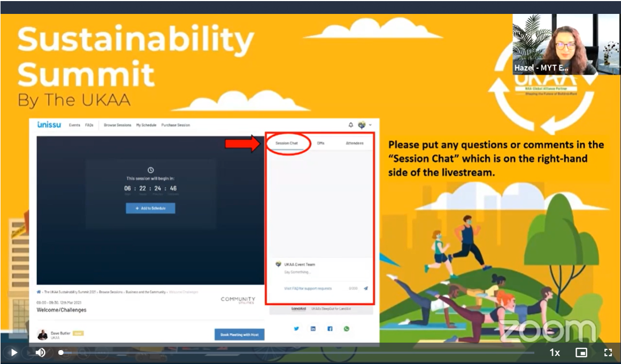Click the notification bell icon

351,125
